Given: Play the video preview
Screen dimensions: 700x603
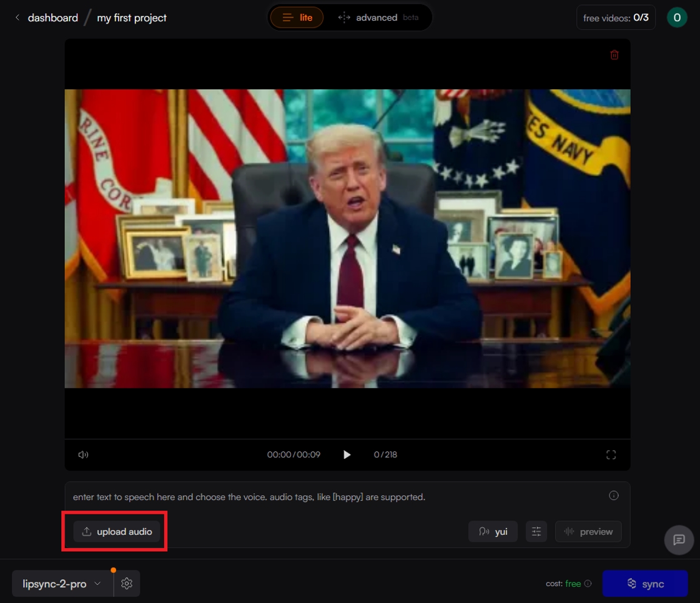Looking at the screenshot, I should tap(347, 454).
